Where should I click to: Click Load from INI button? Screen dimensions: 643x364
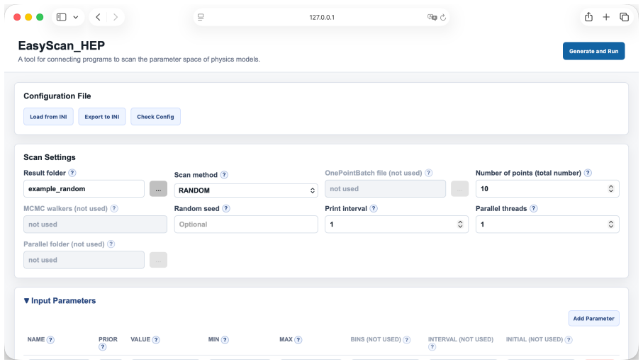click(x=48, y=117)
